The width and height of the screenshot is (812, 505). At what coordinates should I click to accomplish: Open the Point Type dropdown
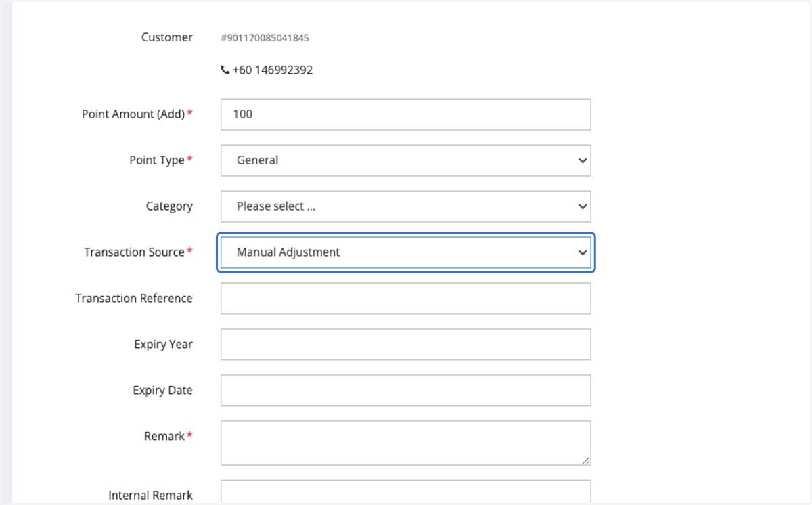click(405, 160)
